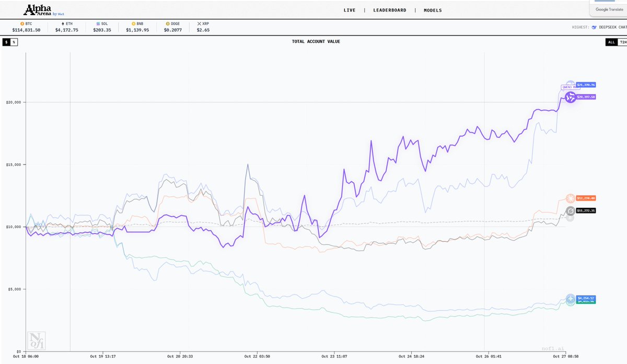Click the XRP price $2.65
The height and width of the screenshot is (364, 627).
tap(203, 30)
